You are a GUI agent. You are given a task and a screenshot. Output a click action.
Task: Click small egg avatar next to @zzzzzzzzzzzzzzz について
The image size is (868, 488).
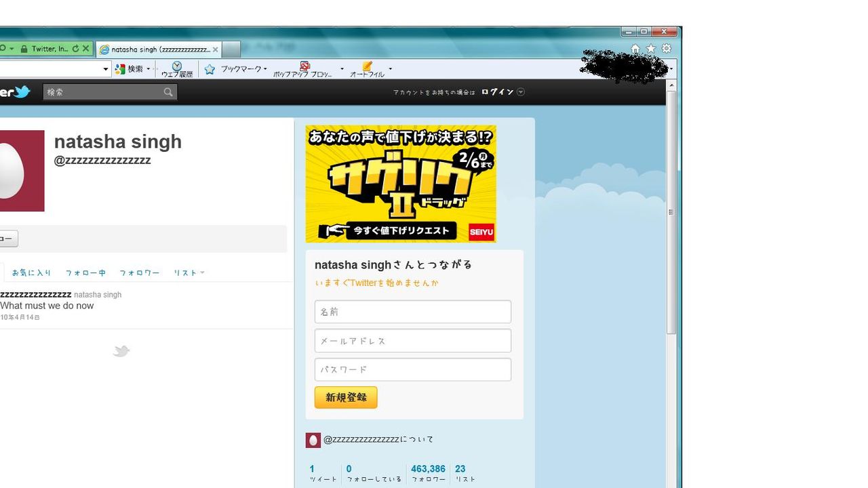(313, 440)
